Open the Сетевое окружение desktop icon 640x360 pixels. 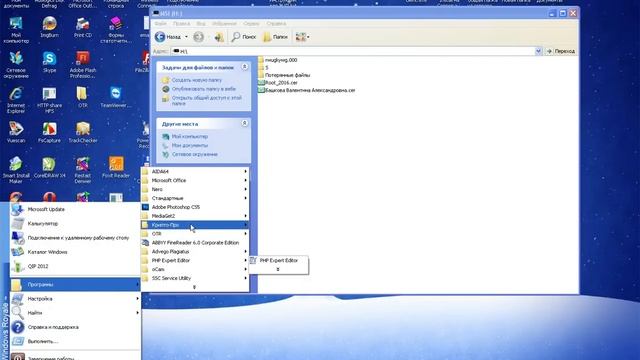(16, 65)
